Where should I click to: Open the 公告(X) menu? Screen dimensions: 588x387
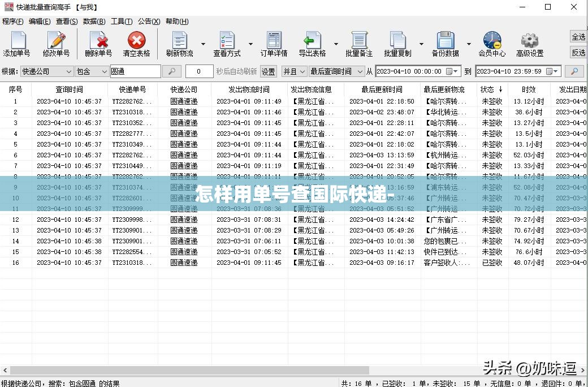[x=149, y=21]
